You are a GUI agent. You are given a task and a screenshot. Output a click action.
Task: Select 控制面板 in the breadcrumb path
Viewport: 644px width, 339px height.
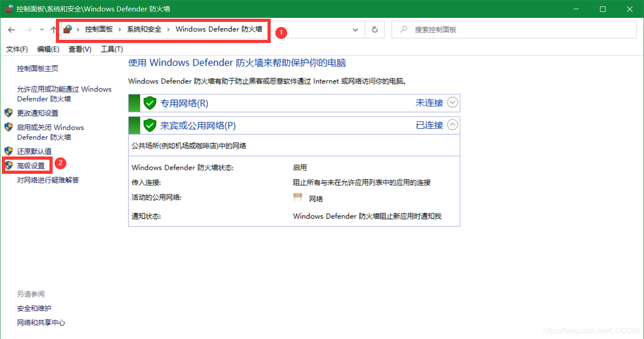coord(98,29)
